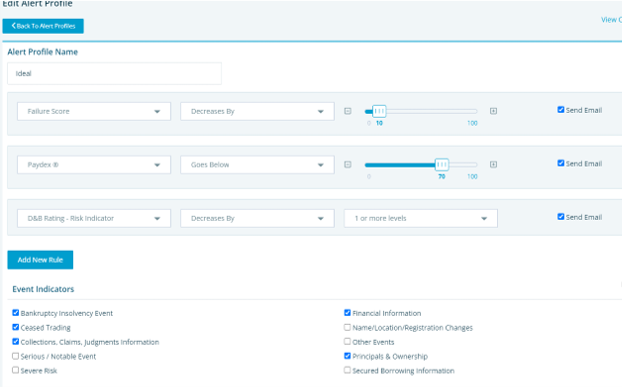Click the Paydex slider handle at 70
The width and height of the screenshot is (622, 387).
(x=442, y=165)
